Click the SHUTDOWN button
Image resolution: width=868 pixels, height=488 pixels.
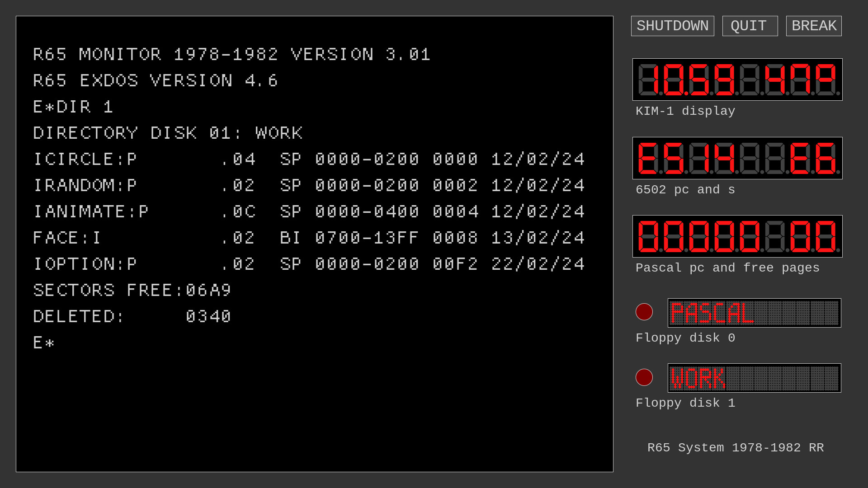[672, 26]
